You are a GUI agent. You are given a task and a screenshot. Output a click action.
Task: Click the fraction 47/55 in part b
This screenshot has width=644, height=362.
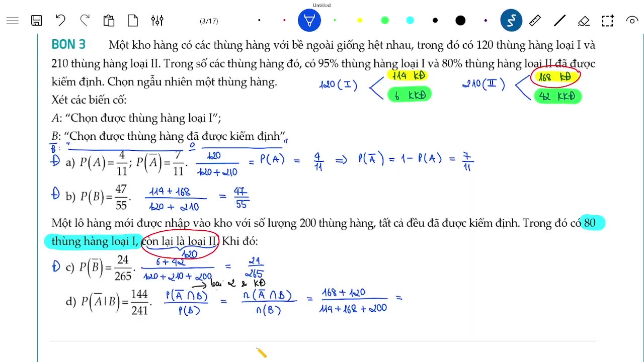tap(121, 197)
